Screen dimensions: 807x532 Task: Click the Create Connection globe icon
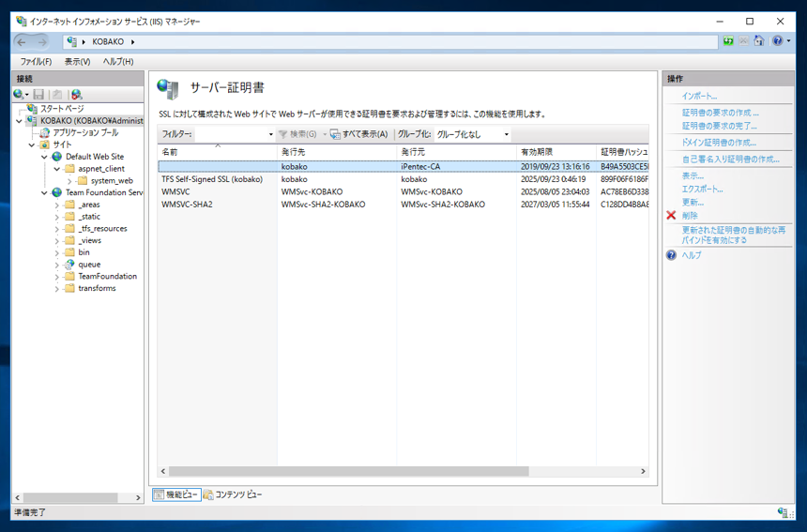click(19, 94)
